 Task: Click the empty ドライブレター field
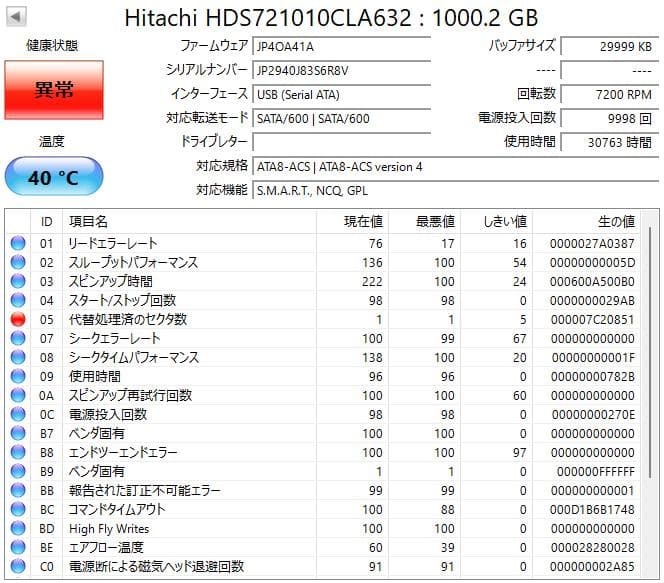[x=342, y=142]
